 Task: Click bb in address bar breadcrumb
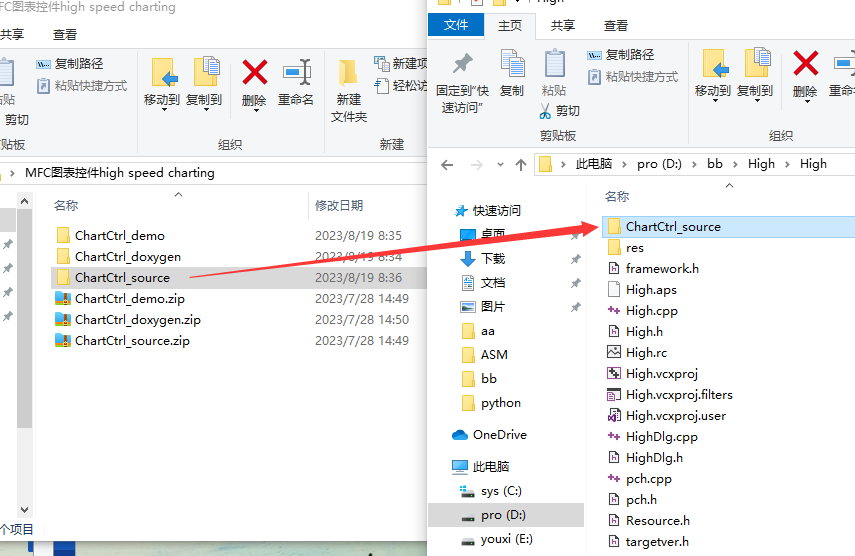point(714,164)
